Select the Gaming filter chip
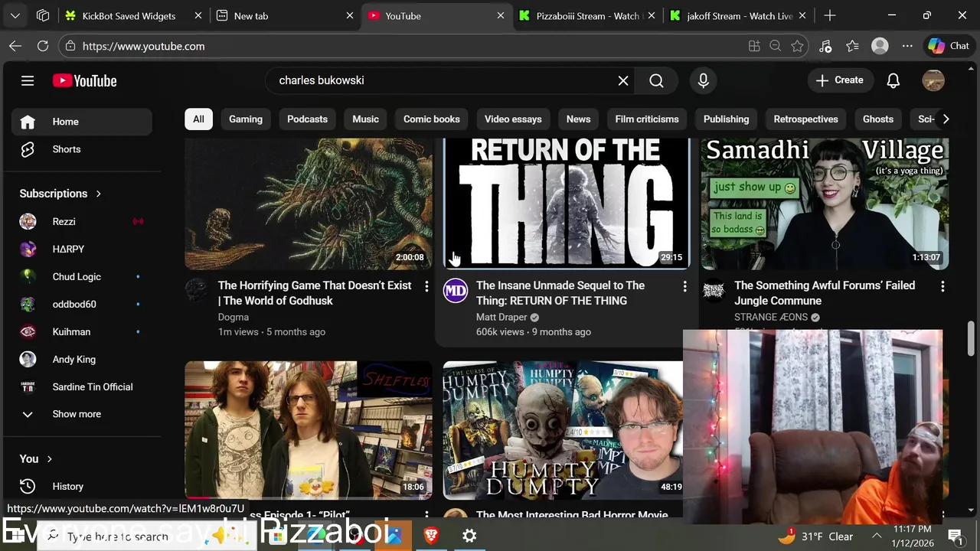 pos(246,119)
